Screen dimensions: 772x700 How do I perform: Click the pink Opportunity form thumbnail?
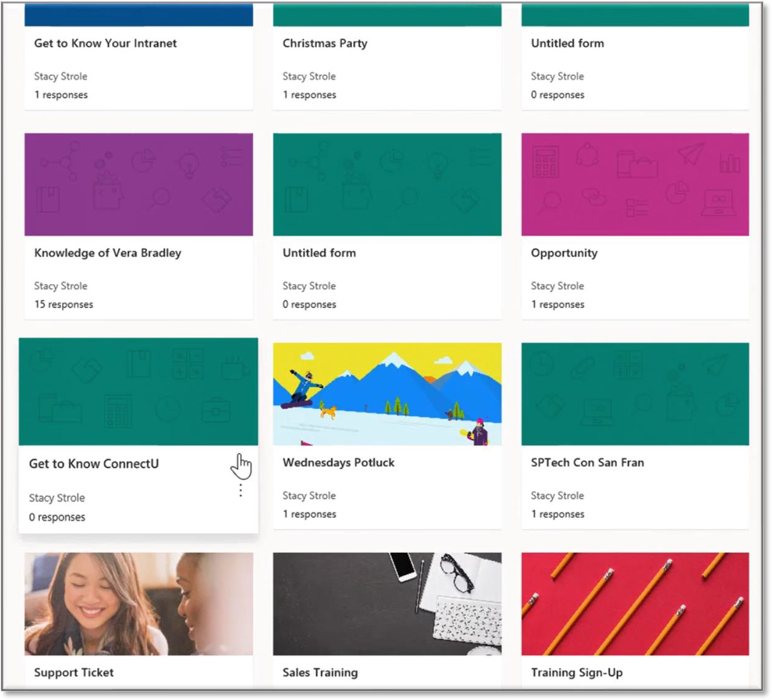635,185
